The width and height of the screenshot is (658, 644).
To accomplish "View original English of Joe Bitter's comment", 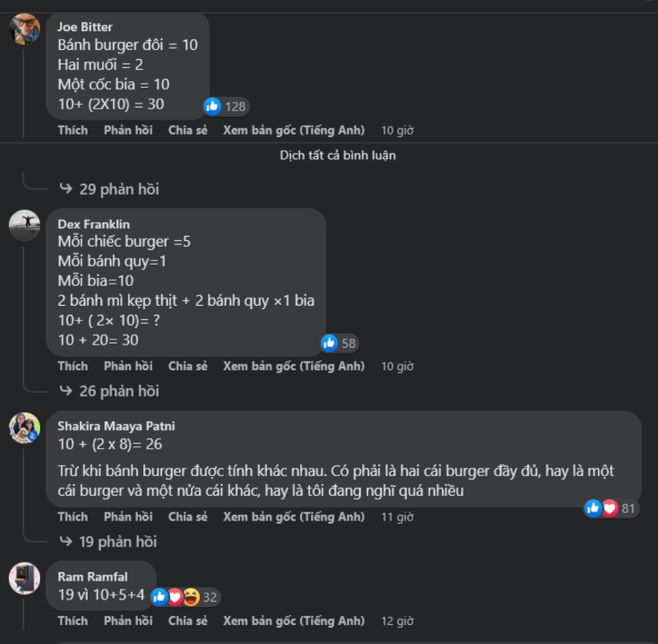I will pos(293,130).
